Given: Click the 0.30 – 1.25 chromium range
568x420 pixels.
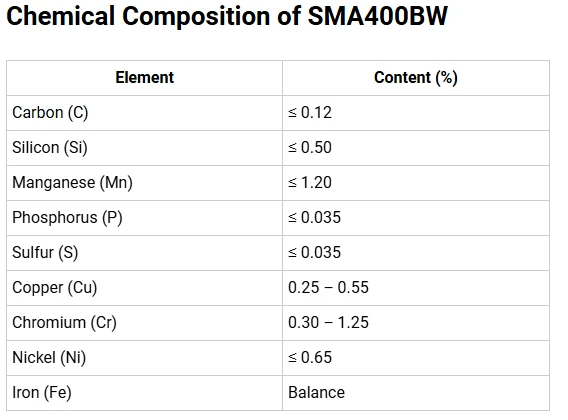Looking at the screenshot, I should click(329, 323).
